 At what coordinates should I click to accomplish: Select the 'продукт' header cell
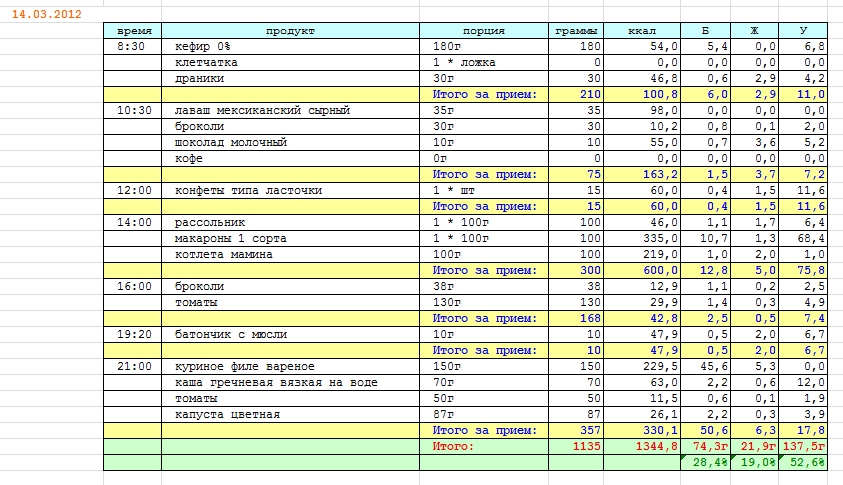click(x=290, y=30)
